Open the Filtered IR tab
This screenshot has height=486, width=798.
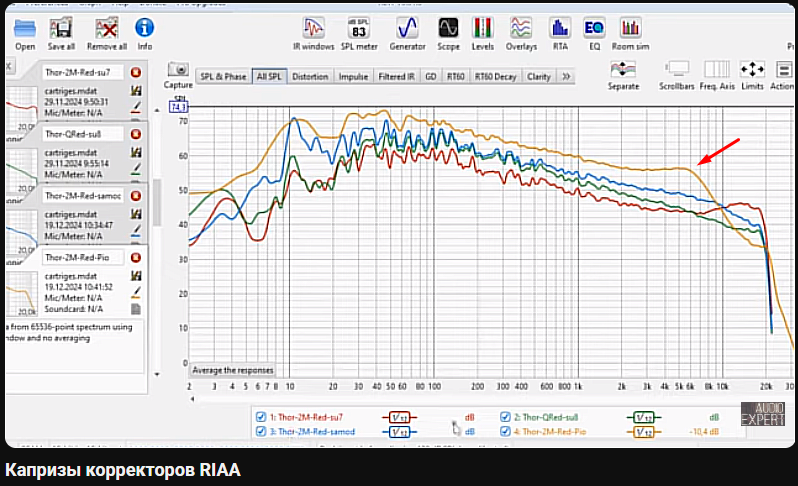pyautogui.click(x=396, y=76)
